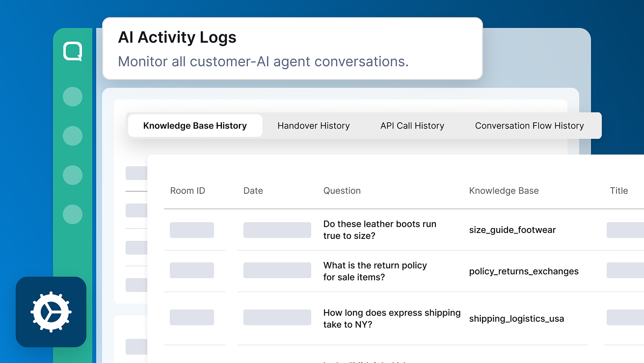Image resolution: width=644 pixels, height=363 pixels.
Task: Select the third circular sidebar navigation icon
Action: point(73,175)
